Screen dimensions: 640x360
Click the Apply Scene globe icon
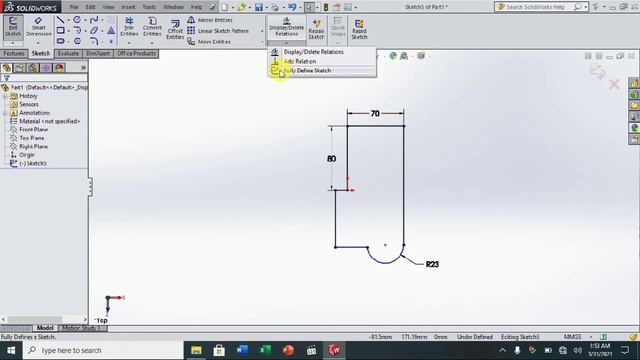404,56
